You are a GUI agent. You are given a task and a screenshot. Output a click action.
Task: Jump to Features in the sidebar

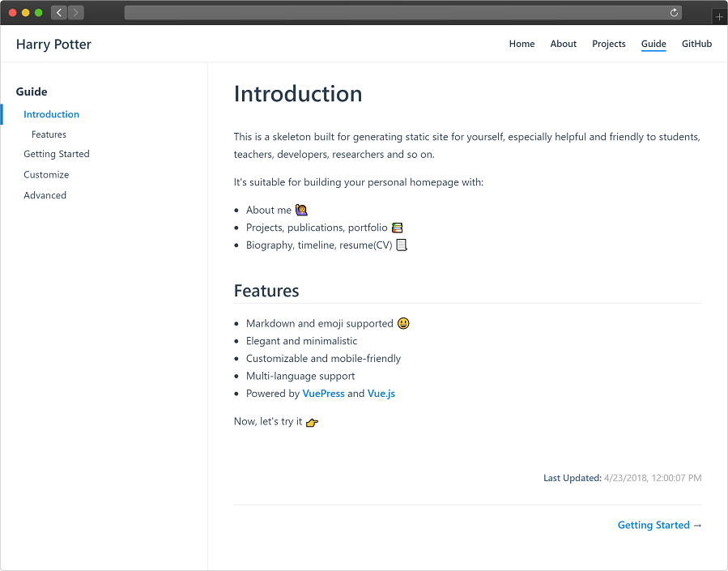(49, 134)
